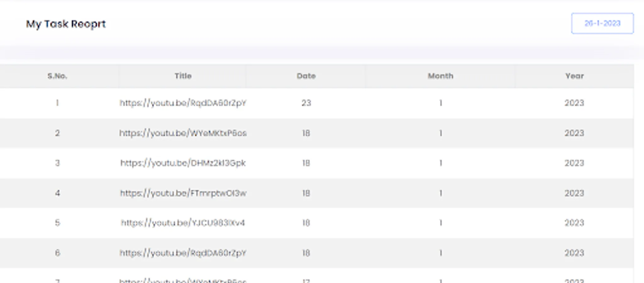Open the youtu.be/WYeMKtxP6os link in row 2

[183, 133]
